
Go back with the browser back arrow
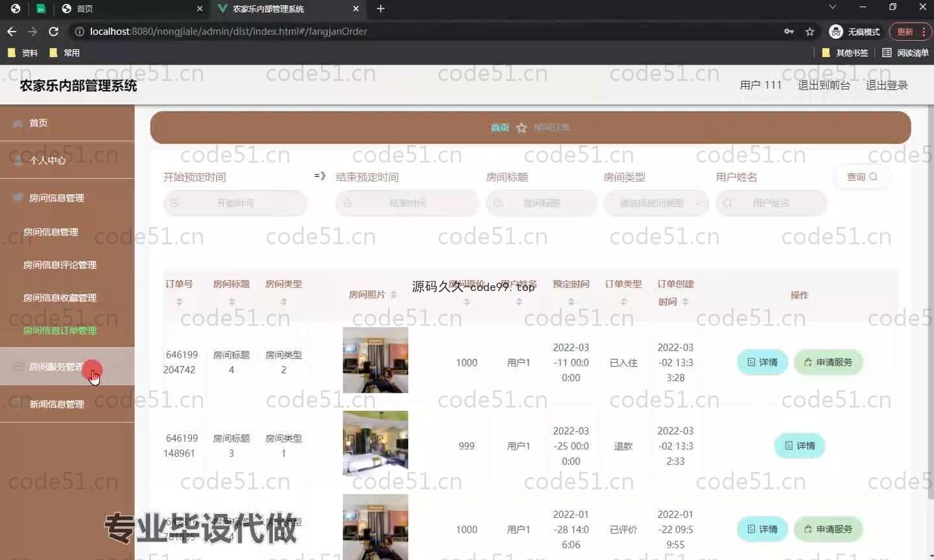12,31
